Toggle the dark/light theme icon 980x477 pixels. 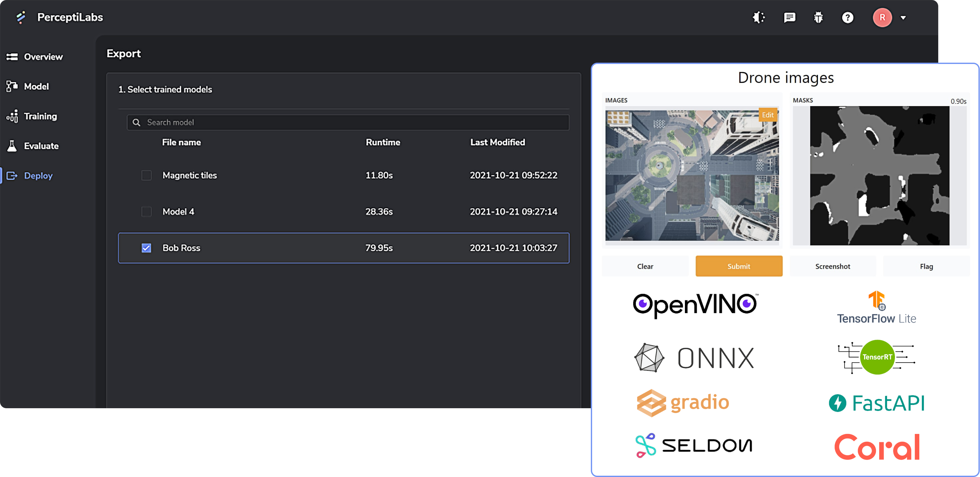[x=758, y=17]
